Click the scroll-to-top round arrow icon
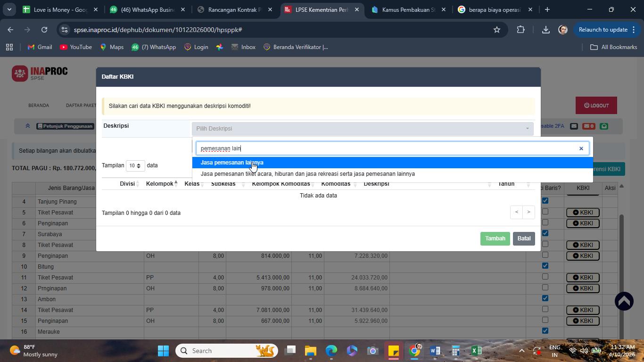The image size is (644, 362). click(624, 301)
